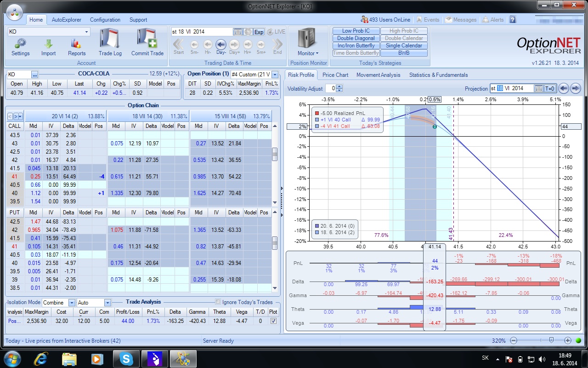Open the Statistics & Fundamentals tab

click(438, 75)
